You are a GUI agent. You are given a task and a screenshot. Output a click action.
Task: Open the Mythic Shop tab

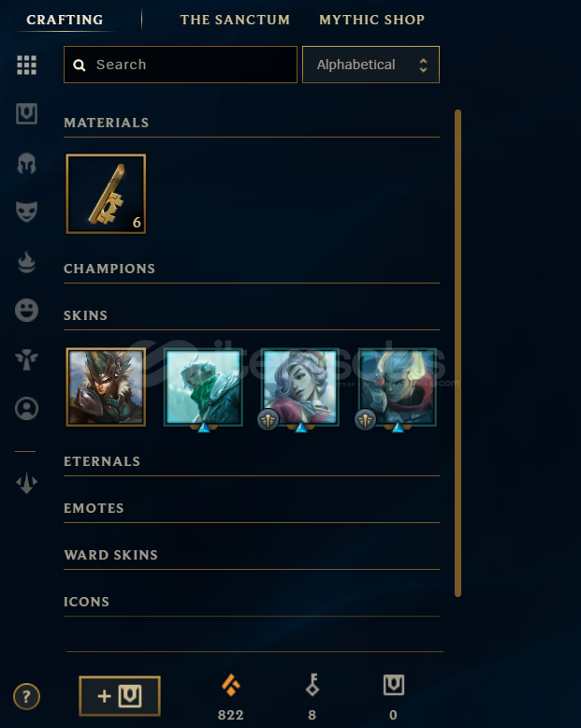point(371,20)
